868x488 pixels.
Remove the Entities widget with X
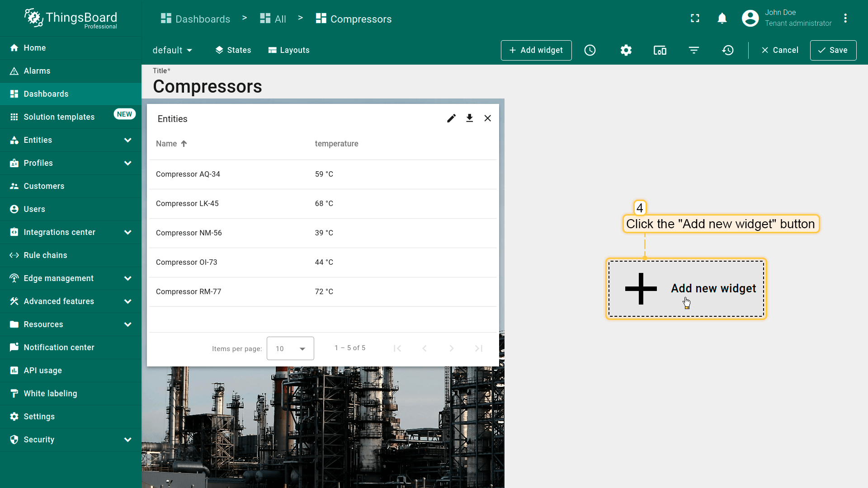487,118
